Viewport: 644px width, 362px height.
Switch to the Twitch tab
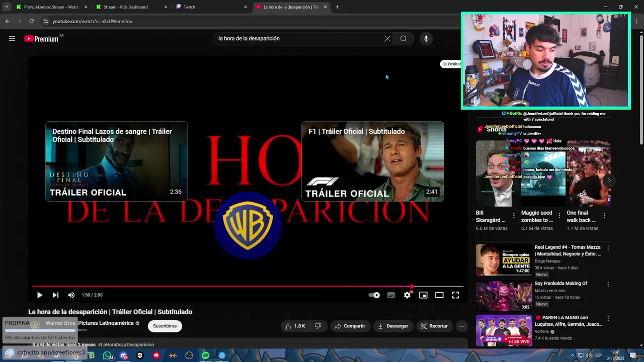click(211, 7)
